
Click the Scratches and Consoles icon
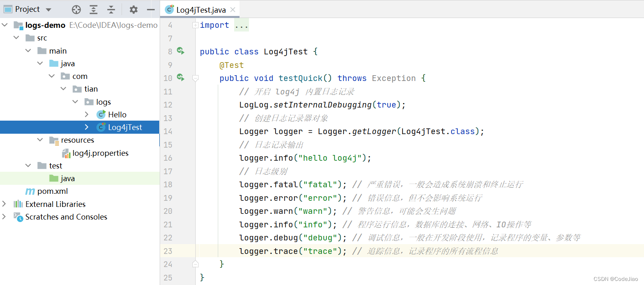click(18, 217)
